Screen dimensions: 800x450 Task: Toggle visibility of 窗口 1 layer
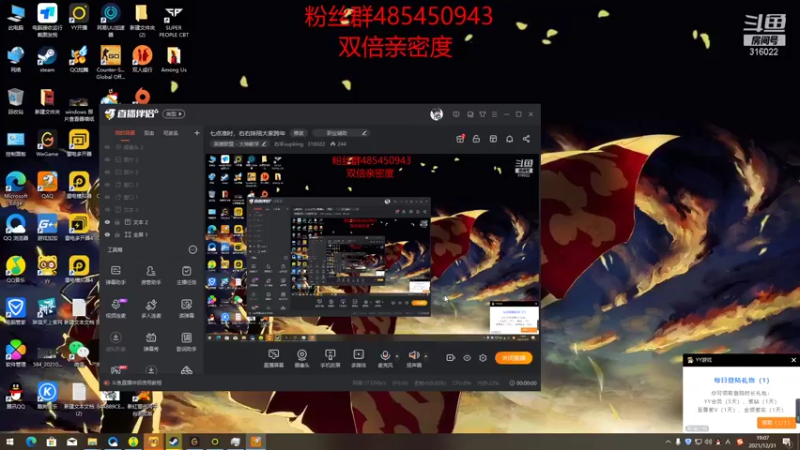(x=108, y=197)
